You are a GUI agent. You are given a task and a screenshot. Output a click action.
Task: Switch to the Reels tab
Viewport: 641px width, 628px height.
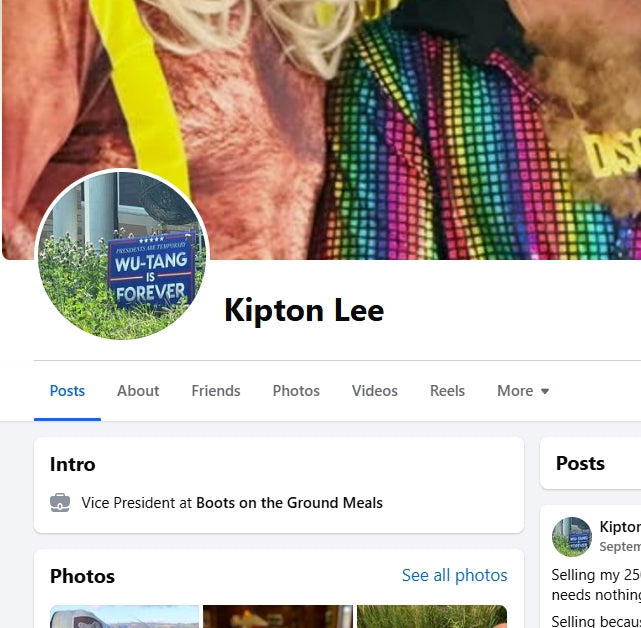pyautogui.click(x=447, y=391)
